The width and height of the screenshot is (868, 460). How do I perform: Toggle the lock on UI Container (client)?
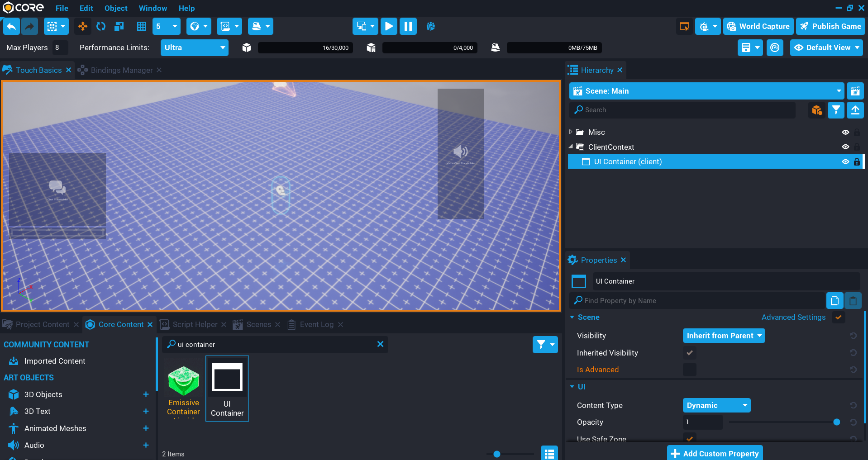coord(857,161)
